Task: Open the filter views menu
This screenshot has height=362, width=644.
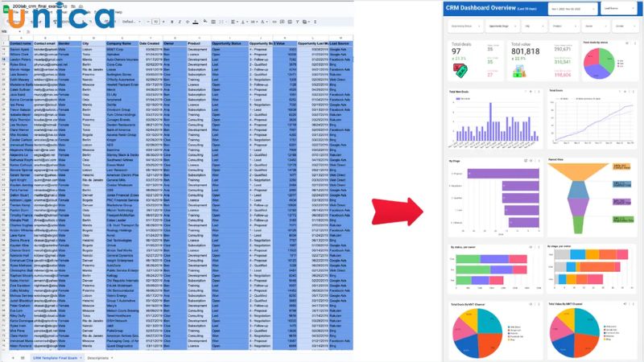Action: [306, 22]
